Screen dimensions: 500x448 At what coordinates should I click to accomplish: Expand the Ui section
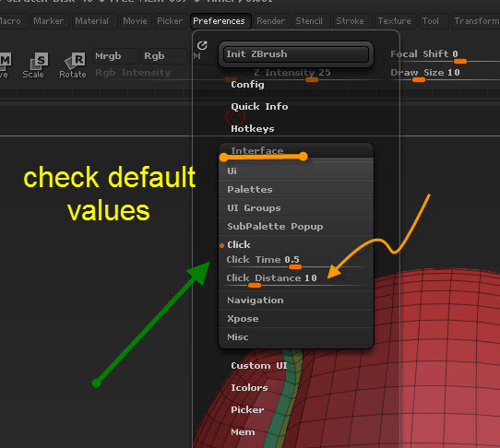(x=296, y=171)
